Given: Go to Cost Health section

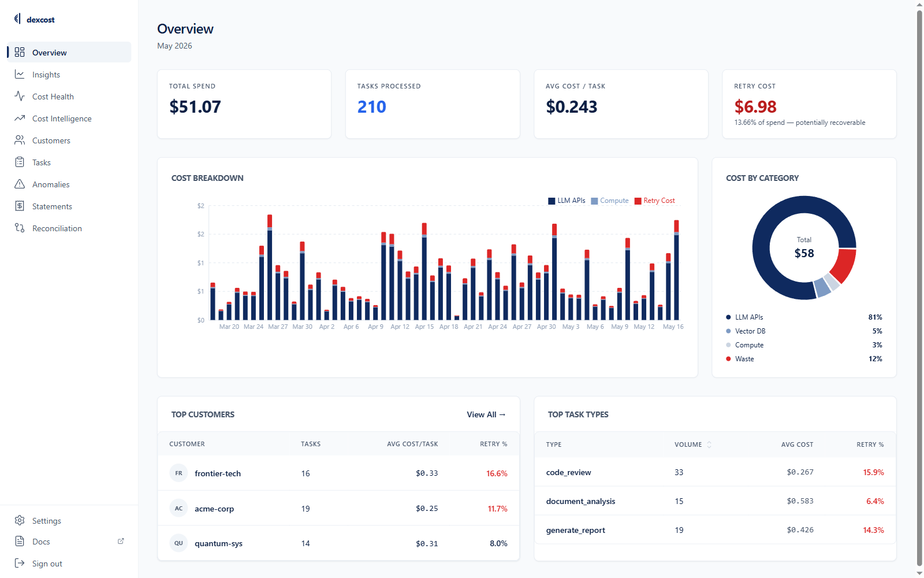Looking at the screenshot, I should (x=69, y=97).
